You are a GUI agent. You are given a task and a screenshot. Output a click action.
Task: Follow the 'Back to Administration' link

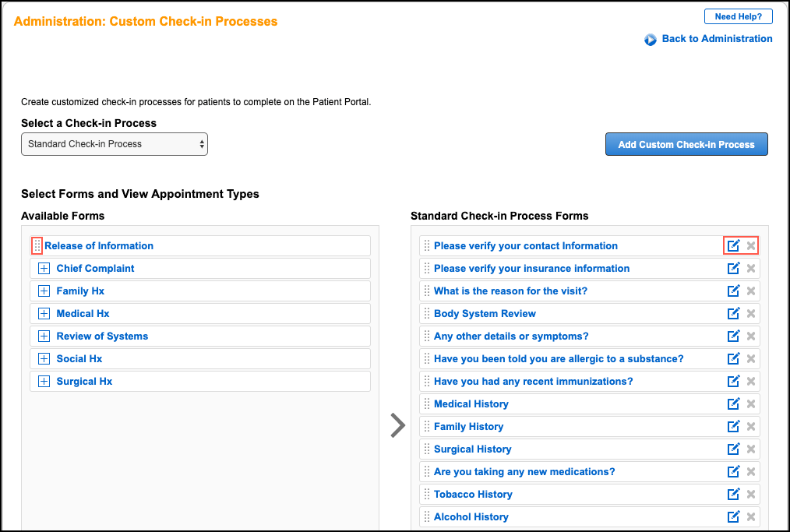coord(715,38)
